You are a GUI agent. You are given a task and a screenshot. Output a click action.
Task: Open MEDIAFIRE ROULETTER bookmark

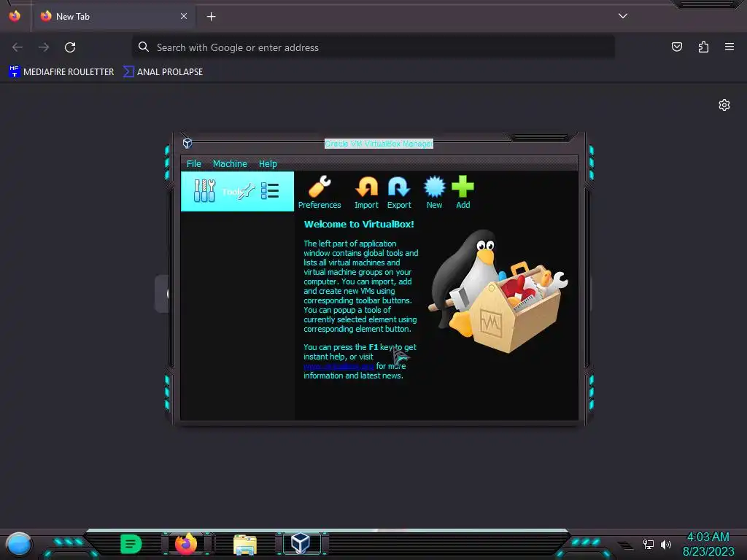click(x=61, y=72)
